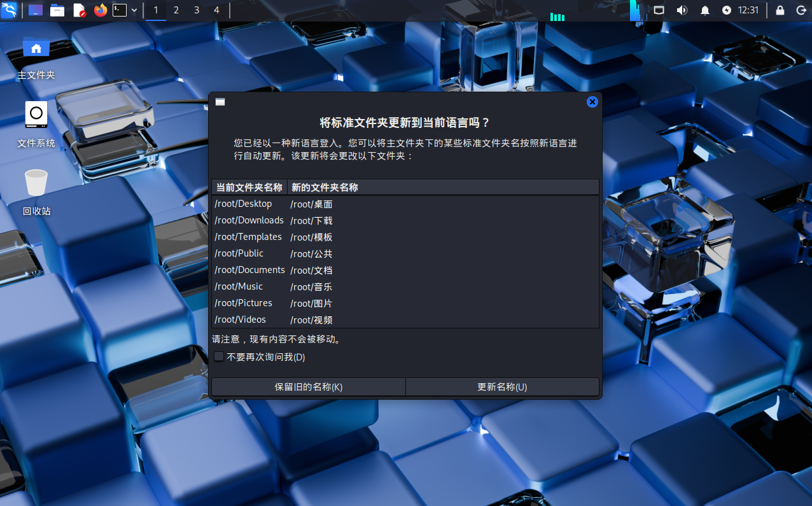This screenshot has height=506, width=812.
Task: Launch Firefox from the taskbar
Action: tap(101, 10)
